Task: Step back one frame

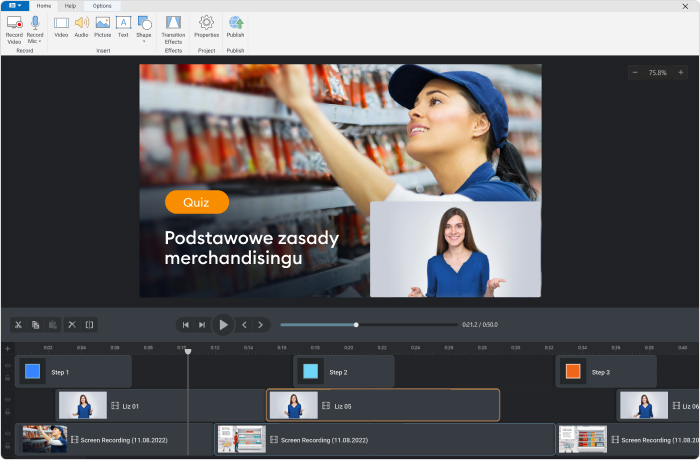Action: pyautogui.click(x=244, y=325)
